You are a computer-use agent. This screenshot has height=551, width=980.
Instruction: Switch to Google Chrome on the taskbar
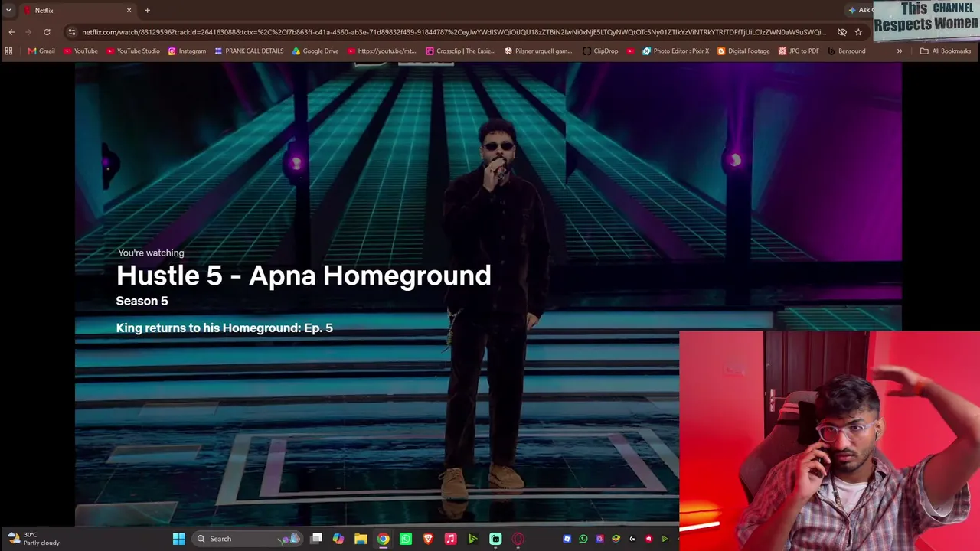(383, 539)
